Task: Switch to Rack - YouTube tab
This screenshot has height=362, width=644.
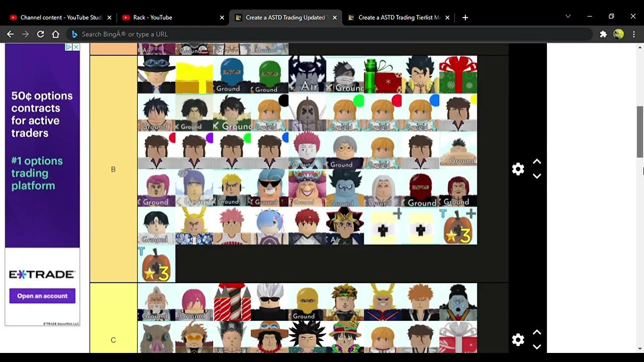Action: pos(173,18)
